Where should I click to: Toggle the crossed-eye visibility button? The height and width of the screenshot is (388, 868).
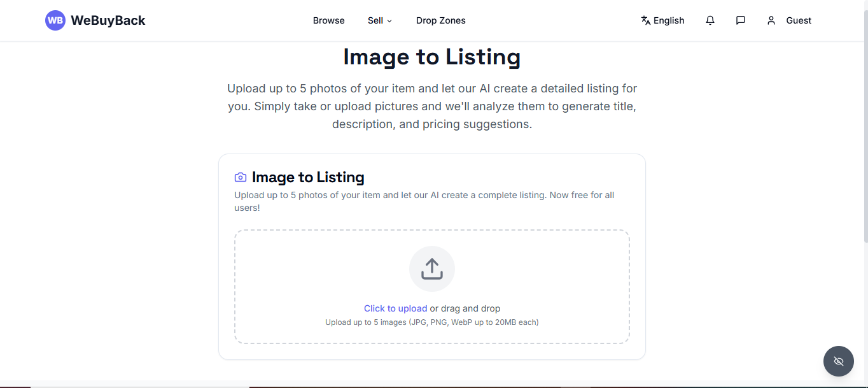coord(839,361)
